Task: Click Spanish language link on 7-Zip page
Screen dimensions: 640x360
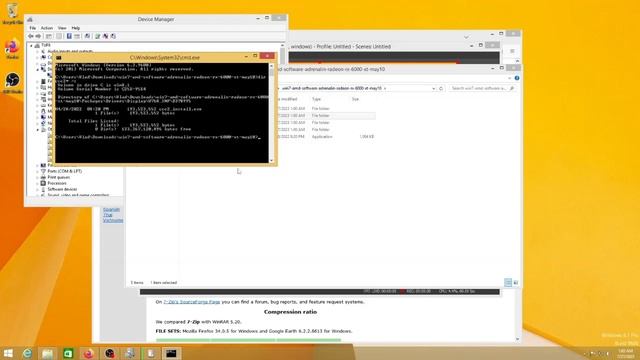Action: 111,209
